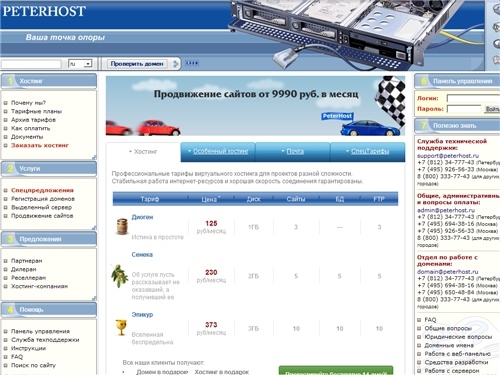Open the Поиск по сайту link
500x375 pixels.
click(33, 365)
